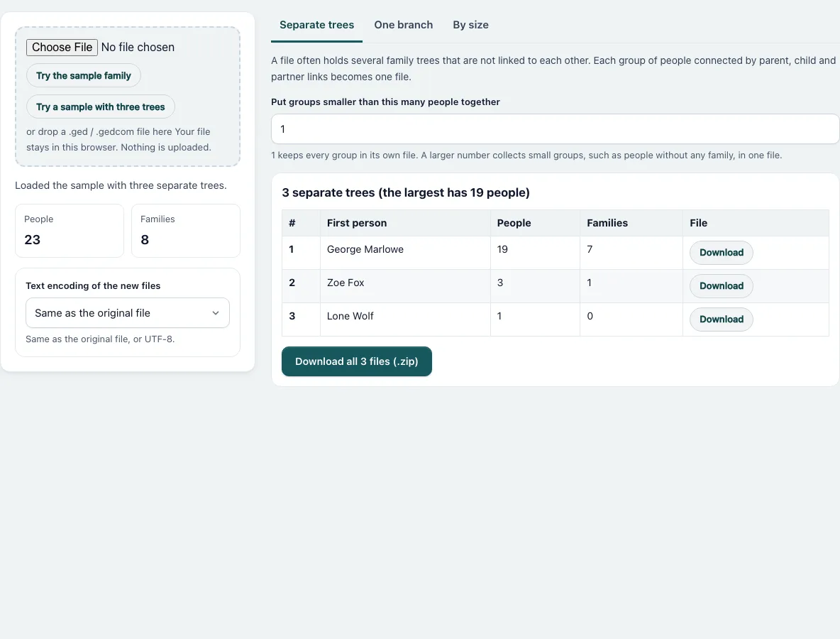Click the People column header in table
The width and height of the screenshot is (840, 639).
point(535,223)
